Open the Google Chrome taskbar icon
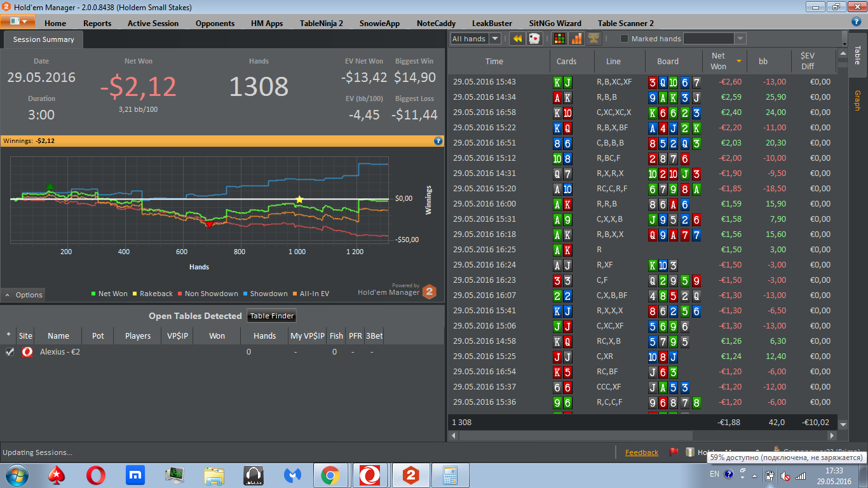Screen dimensions: 868x488 tap(330, 475)
